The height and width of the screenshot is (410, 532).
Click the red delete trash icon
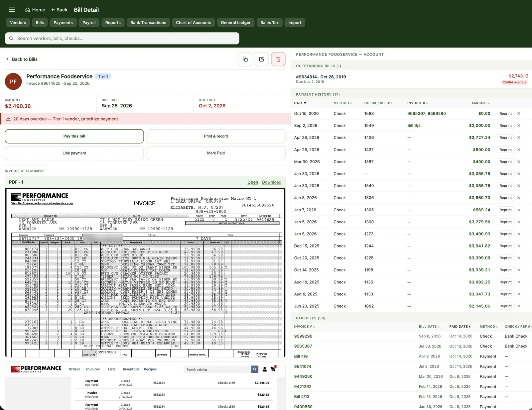(x=278, y=59)
